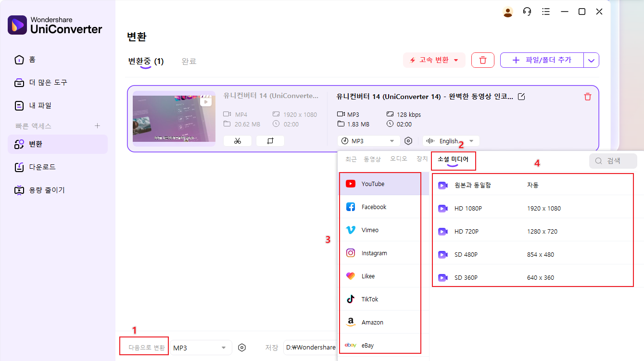Edit the output file name with pencil icon
The width and height of the screenshot is (644, 361).
point(521,97)
